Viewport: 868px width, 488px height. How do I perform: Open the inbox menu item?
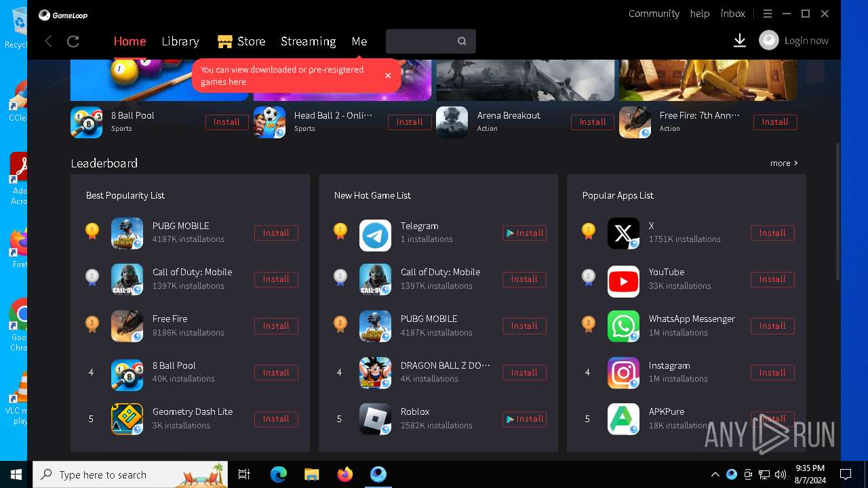(733, 14)
